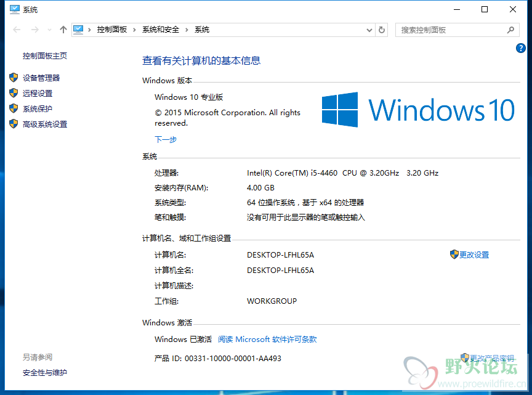Minimize the 系统 window
This screenshot has width=532, height=395.
click(x=457, y=9)
